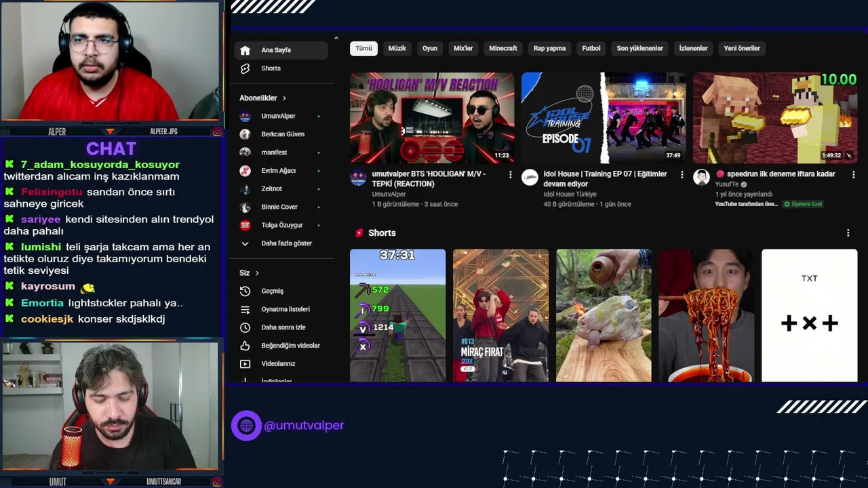Open the MİRAÇ FIRAT dance short
Viewport: 868px width, 488px height.
tap(500, 315)
